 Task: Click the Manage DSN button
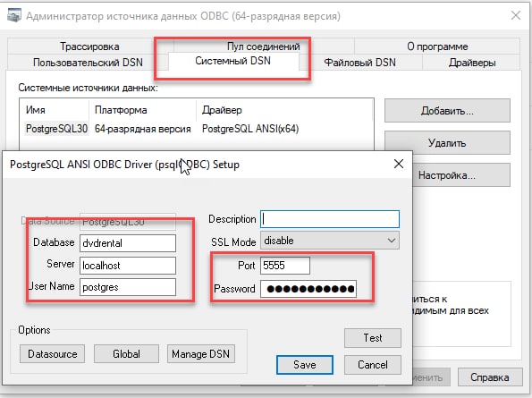click(201, 354)
